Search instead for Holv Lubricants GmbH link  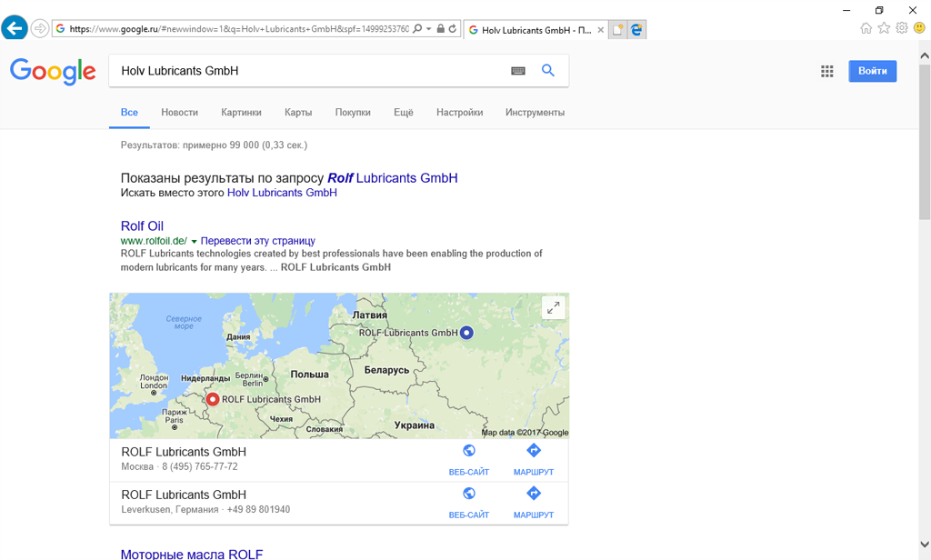[282, 193]
